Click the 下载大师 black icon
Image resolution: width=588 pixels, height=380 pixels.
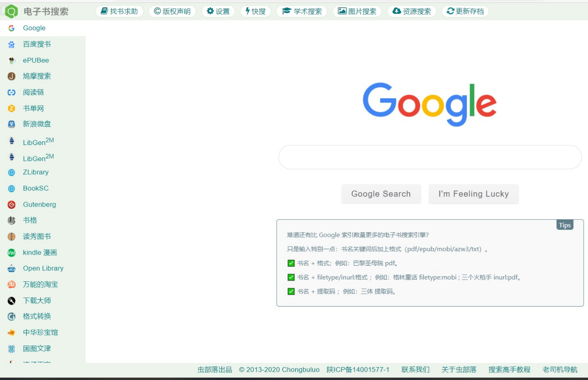pos(11,301)
